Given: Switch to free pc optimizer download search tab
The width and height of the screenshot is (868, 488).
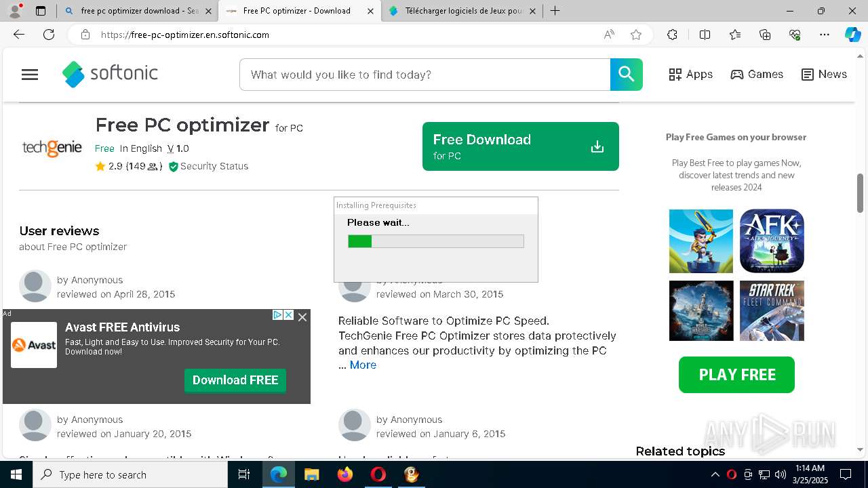Looking at the screenshot, I should pyautogui.click(x=139, y=11).
